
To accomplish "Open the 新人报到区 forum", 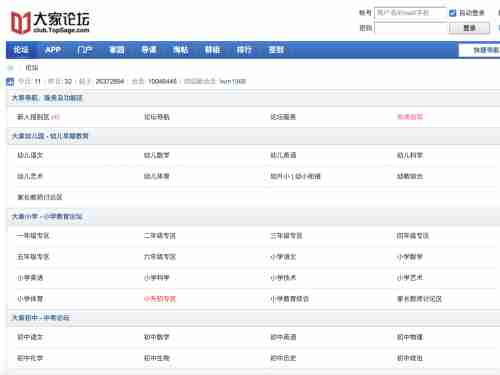I will click(x=33, y=117).
